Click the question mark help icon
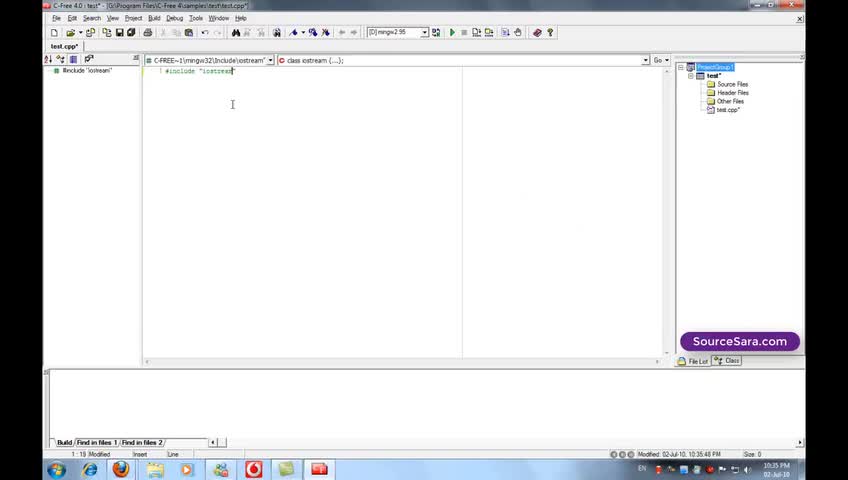 [550, 32]
